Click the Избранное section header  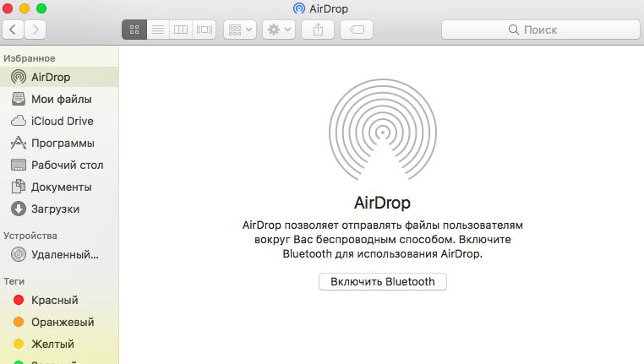(30, 58)
